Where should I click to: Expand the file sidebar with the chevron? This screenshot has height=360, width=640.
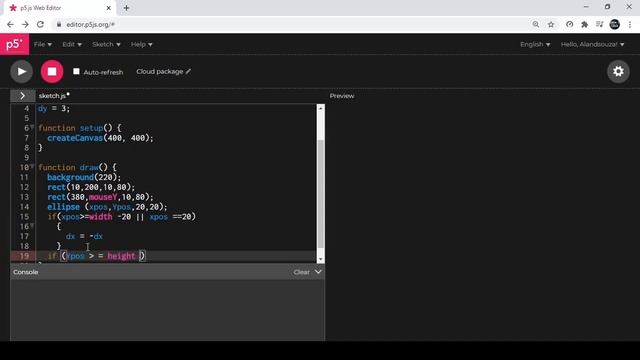tap(22, 96)
